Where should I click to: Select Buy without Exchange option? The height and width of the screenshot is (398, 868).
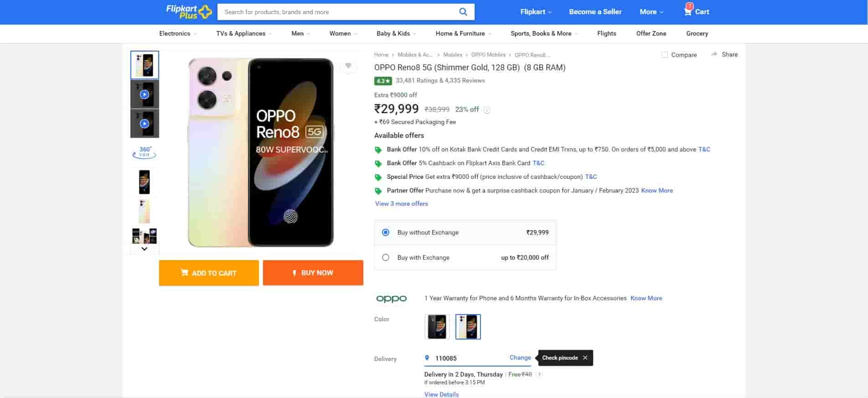coord(386,232)
